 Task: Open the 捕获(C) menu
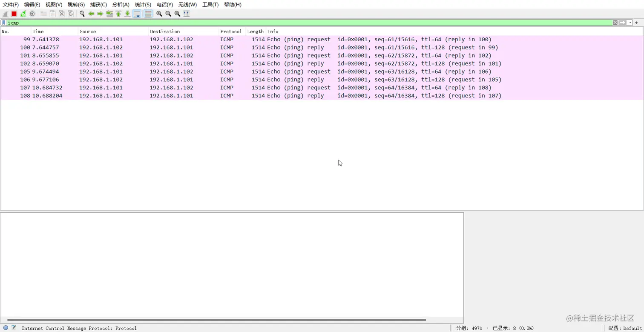point(98,5)
